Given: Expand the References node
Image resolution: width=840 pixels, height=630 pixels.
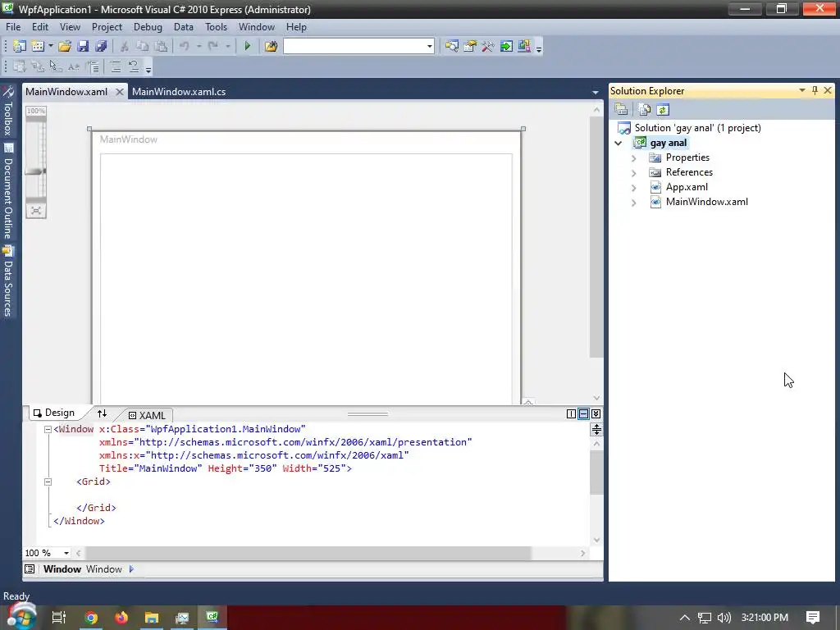Looking at the screenshot, I should 634,173.
